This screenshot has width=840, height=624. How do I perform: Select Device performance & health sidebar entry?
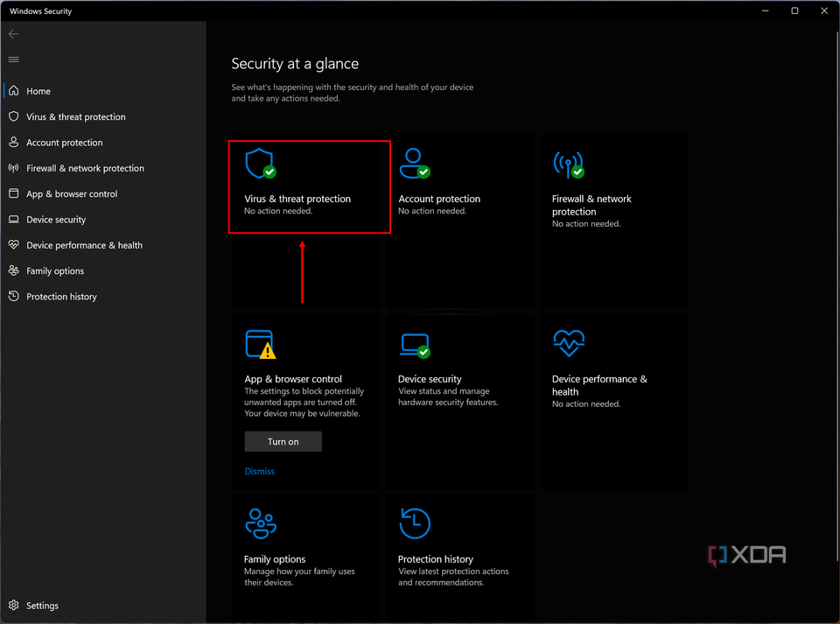click(84, 245)
